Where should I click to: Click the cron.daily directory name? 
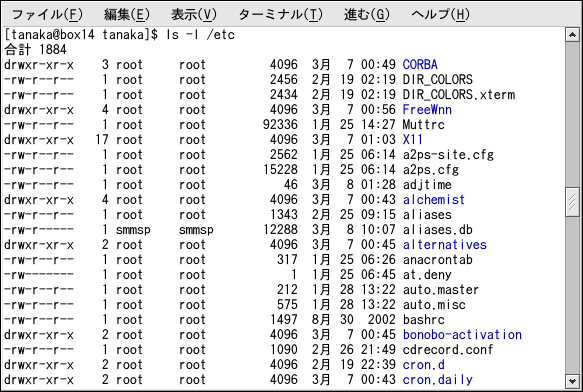[438, 380]
